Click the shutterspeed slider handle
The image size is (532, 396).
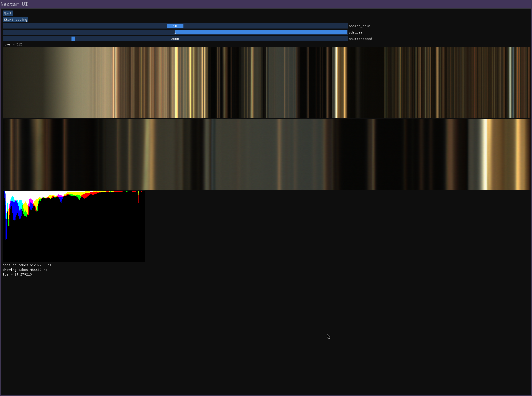coord(73,39)
